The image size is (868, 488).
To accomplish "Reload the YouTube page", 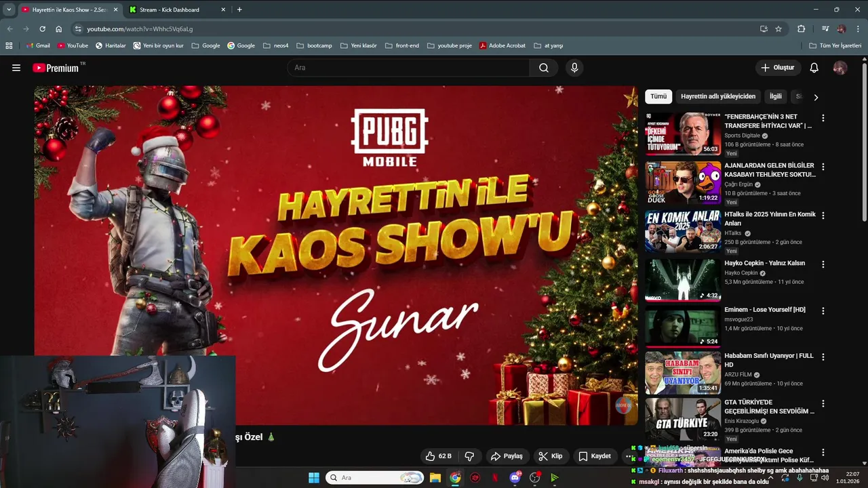I will (x=42, y=29).
